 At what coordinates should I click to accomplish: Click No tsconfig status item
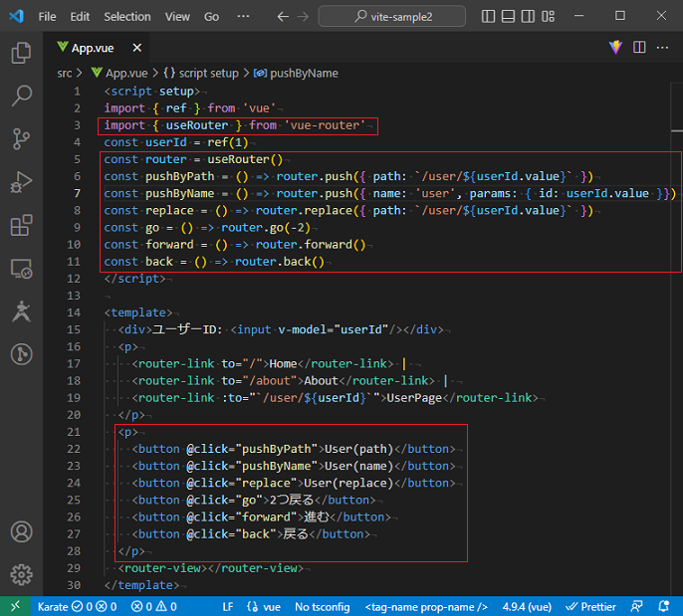click(x=323, y=606)
